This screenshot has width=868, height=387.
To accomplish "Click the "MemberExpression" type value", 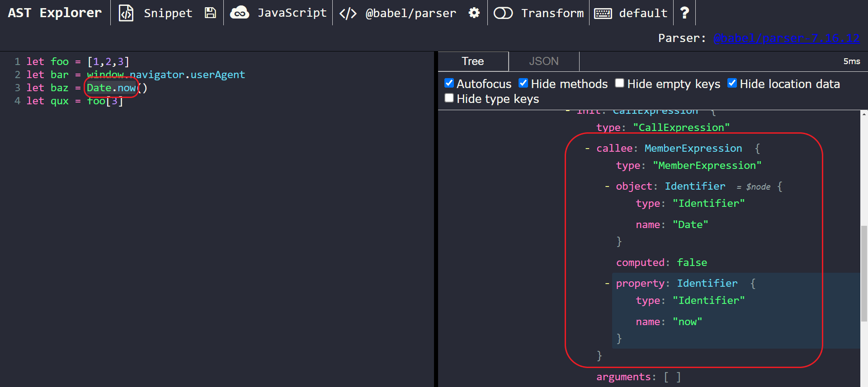I will tap(707, 166).
